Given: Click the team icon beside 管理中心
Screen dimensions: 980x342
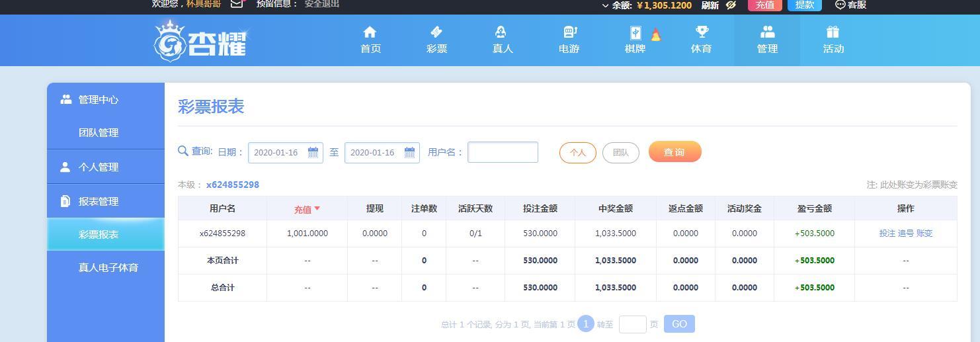Looking at the screenshot, I should (x=65, y=99).
